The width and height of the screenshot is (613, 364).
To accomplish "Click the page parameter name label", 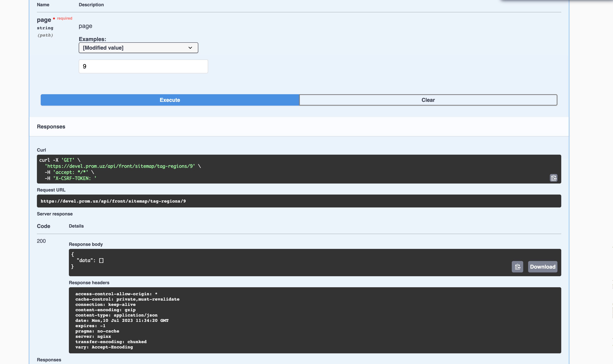I will 44,20.
